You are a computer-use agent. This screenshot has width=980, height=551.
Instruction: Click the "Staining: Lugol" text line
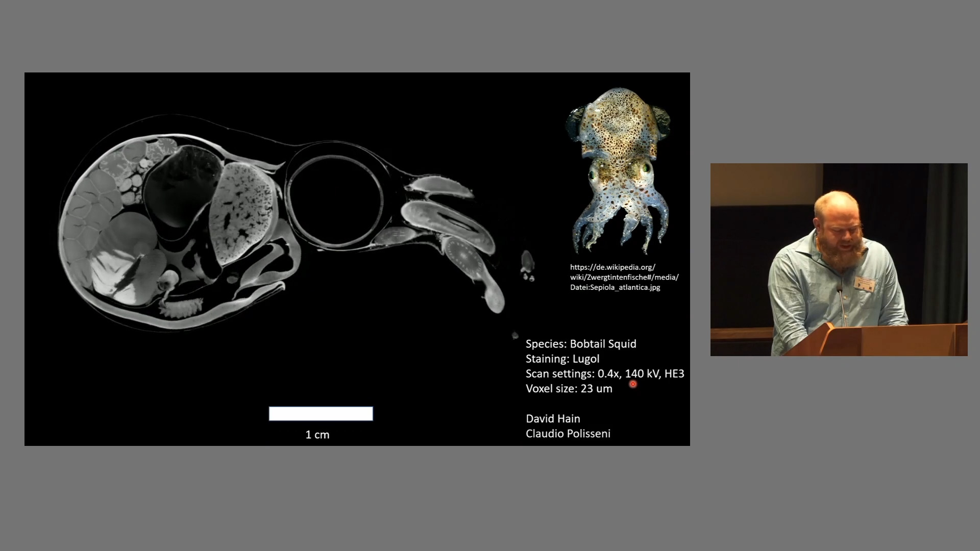[562, 359]
